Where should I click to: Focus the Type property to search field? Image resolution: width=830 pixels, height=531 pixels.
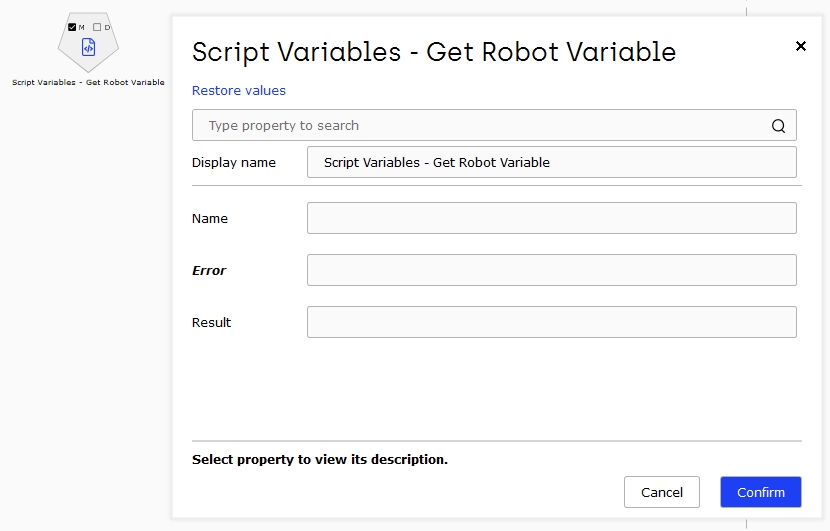click(494, 125)
